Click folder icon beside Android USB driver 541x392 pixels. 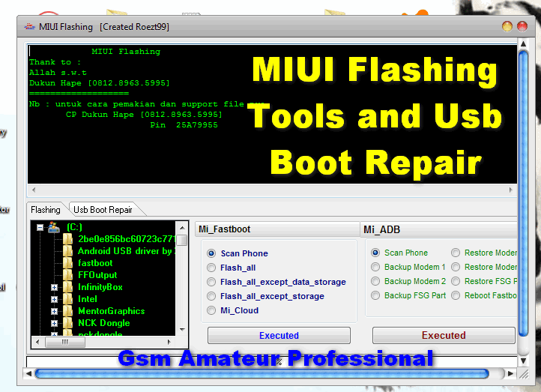(68, 251)
